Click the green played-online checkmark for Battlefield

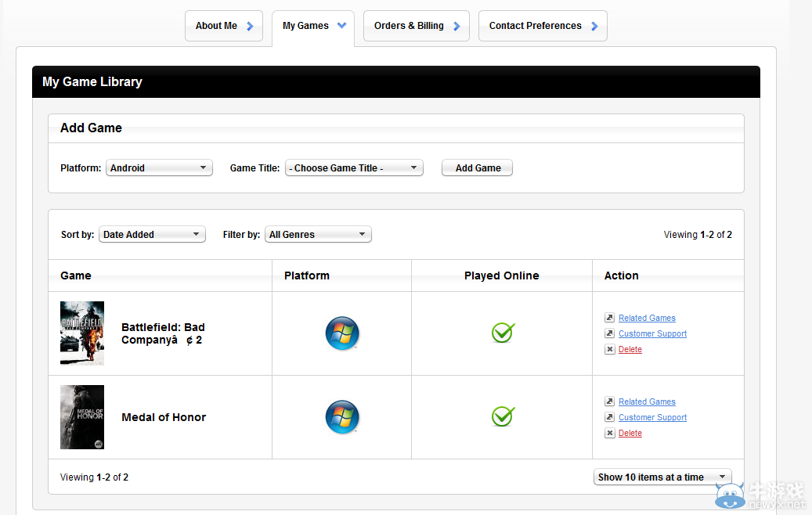coord(503,333)
